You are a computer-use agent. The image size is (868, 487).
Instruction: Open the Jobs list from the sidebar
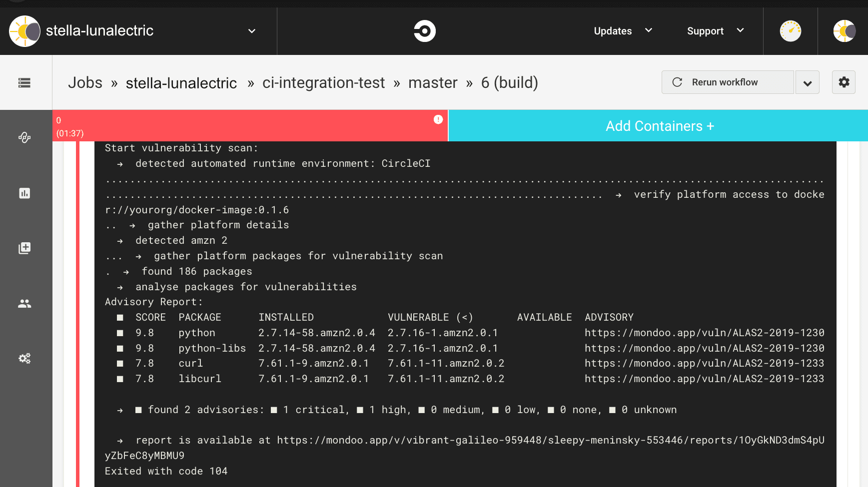[x=24, y=82]
